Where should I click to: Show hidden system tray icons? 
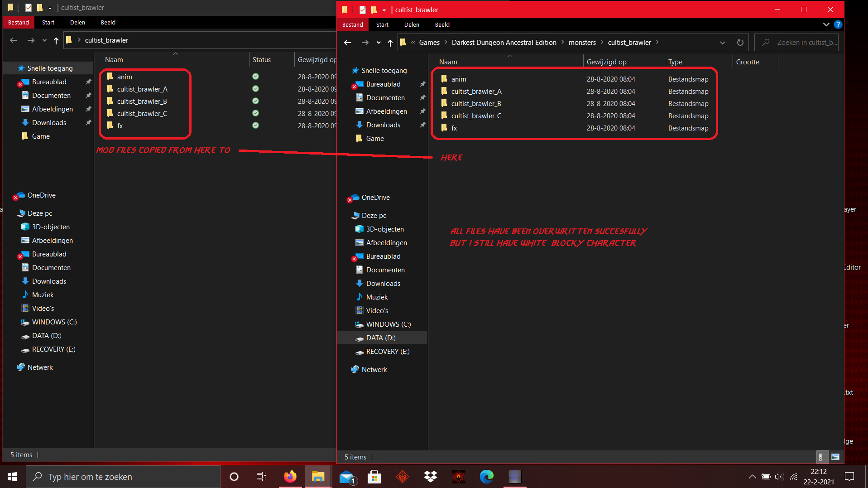click(752, 477)
